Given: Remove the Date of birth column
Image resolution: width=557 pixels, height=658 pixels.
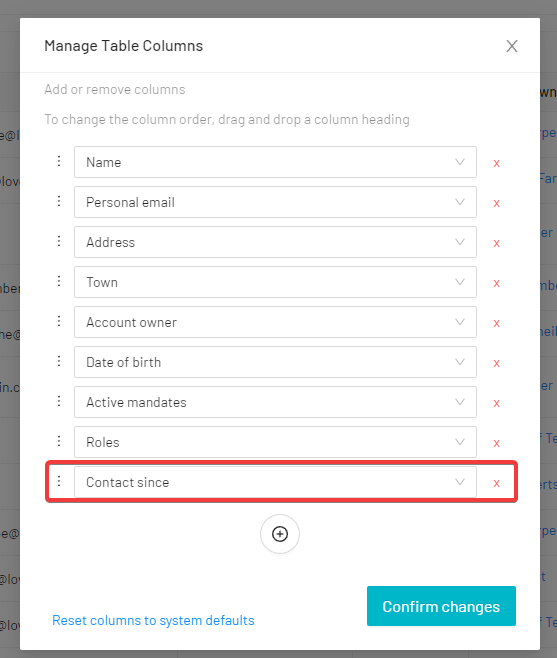Looking at the screenshot, I should [497, 363].
